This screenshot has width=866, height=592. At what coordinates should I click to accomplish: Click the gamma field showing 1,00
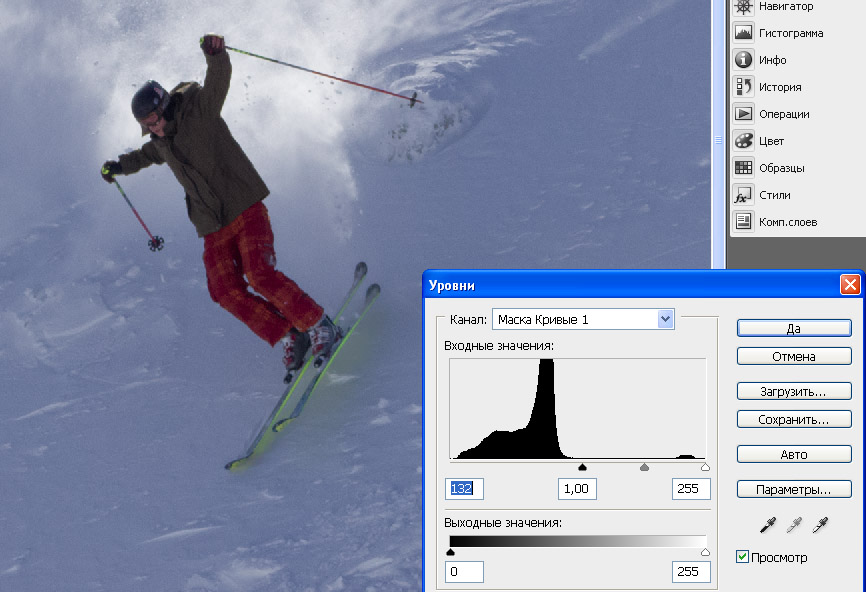click(577, 488)
